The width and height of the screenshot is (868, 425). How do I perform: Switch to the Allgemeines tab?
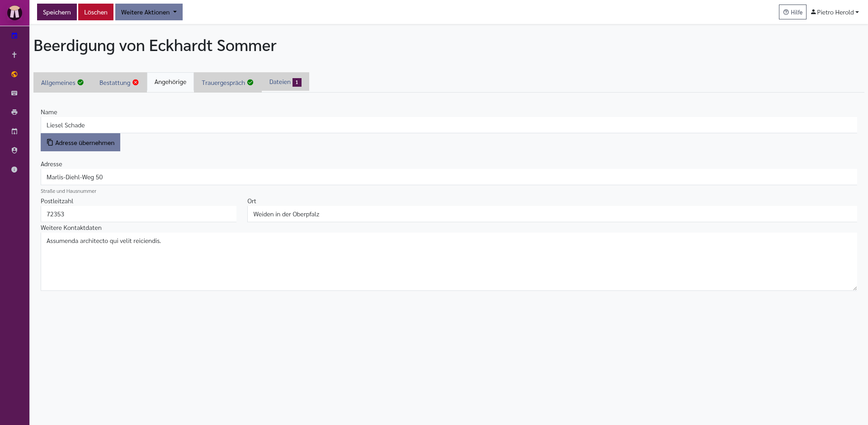tap(62, 83)
